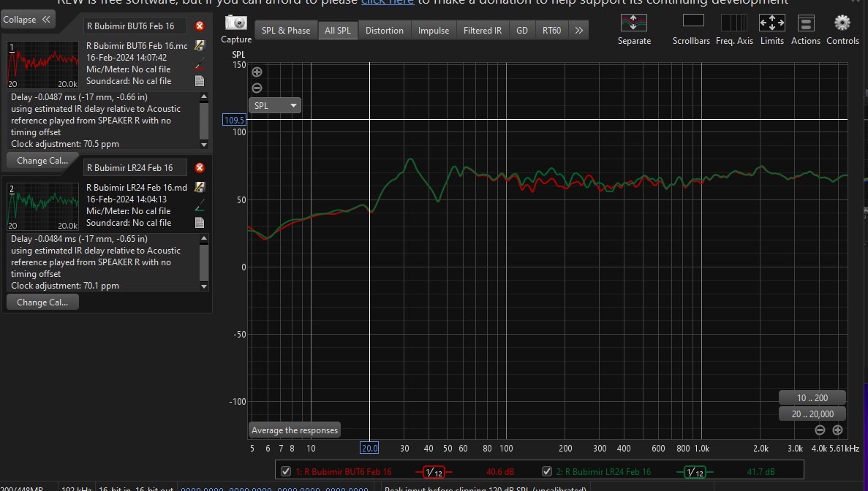Switch to the Distortion tab
This screenshot has width=868, height=491.
pos(384,31)
